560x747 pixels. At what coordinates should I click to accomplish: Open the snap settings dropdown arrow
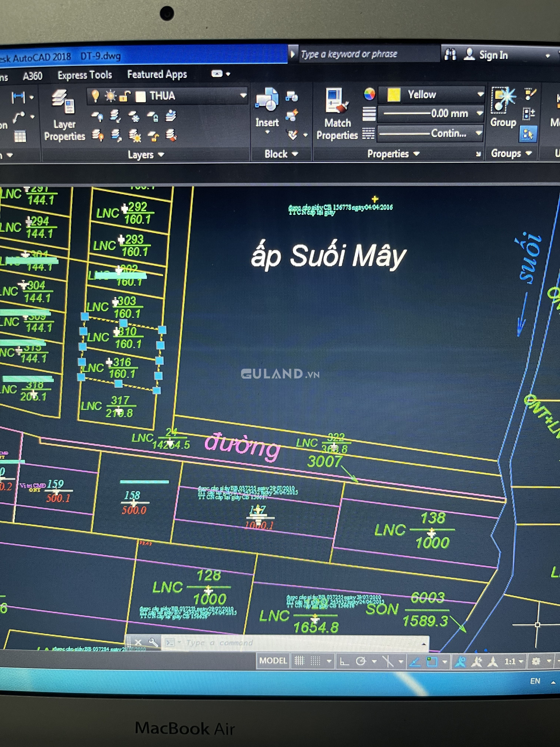pos(329,661)
